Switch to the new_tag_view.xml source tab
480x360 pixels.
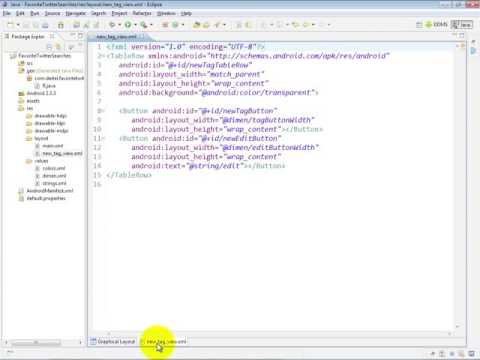[x=163, y=341]
